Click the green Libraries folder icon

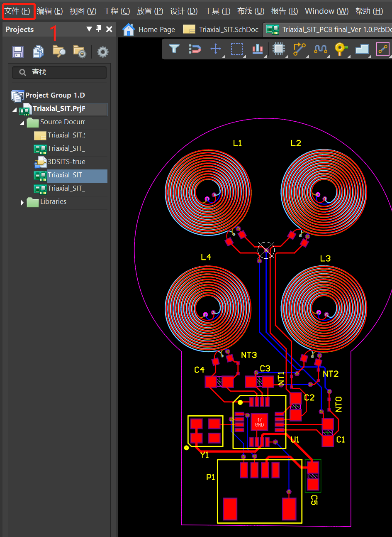coord(33,202)
